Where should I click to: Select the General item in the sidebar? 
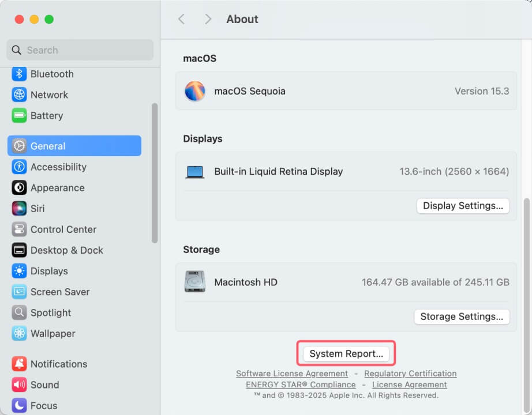(49, 146)
